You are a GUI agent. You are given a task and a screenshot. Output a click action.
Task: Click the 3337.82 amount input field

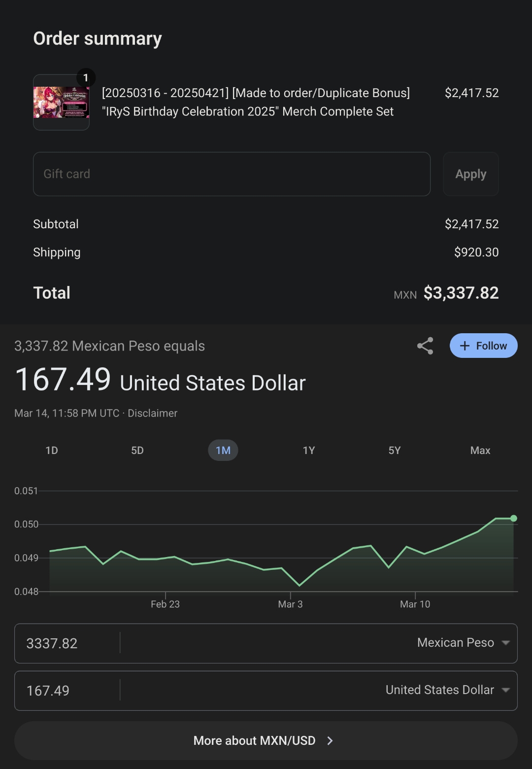coord(66,643)
